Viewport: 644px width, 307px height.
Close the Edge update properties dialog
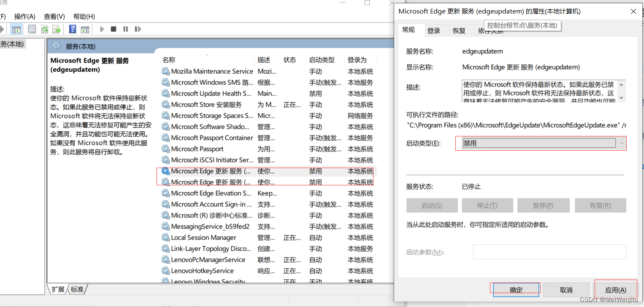tap(633, 11)
